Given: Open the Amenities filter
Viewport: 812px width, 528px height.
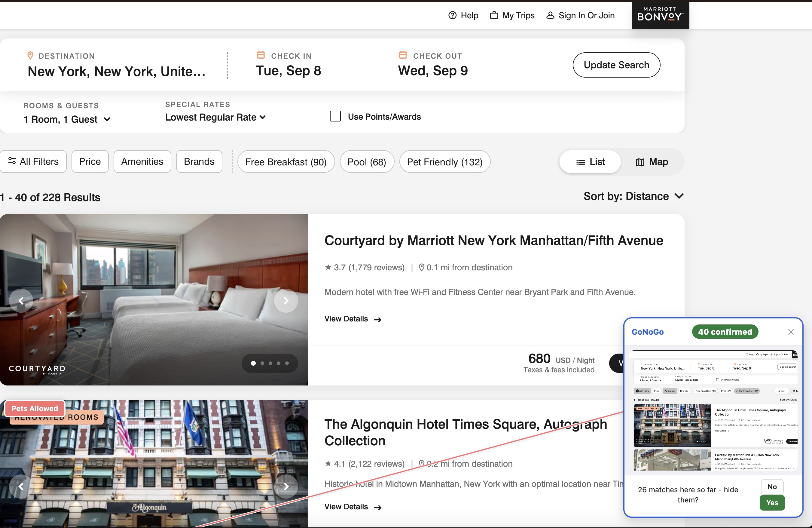Looking at the screenshot, I should (x=142, y=161).
